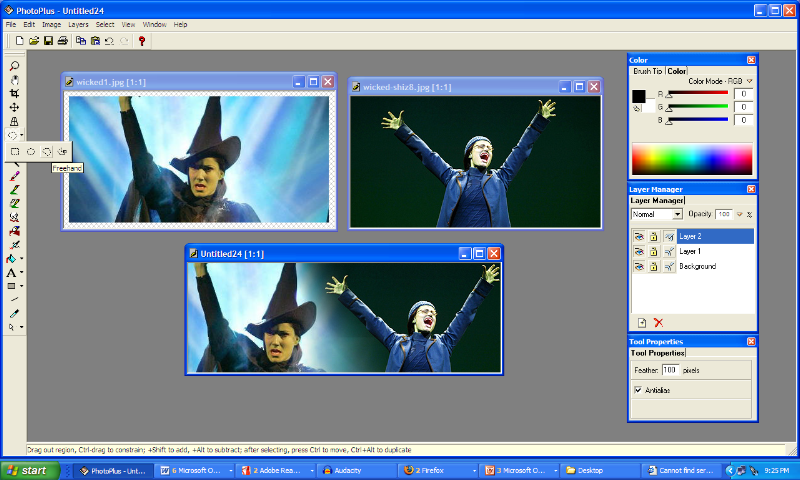Select the Pan hand tool
The height and width of the screenshot is (480, 800).
pos(14,80)
